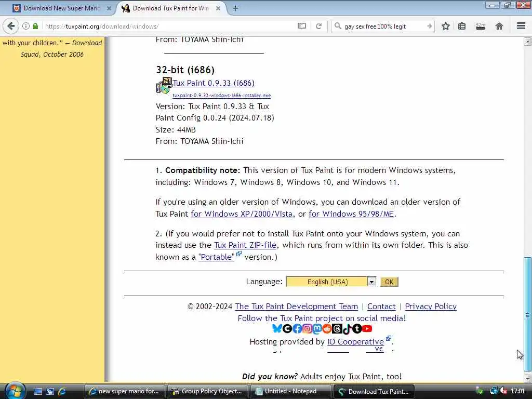Click the green padlock security icon
532x399 pixels.
click(x=35, y=26)
